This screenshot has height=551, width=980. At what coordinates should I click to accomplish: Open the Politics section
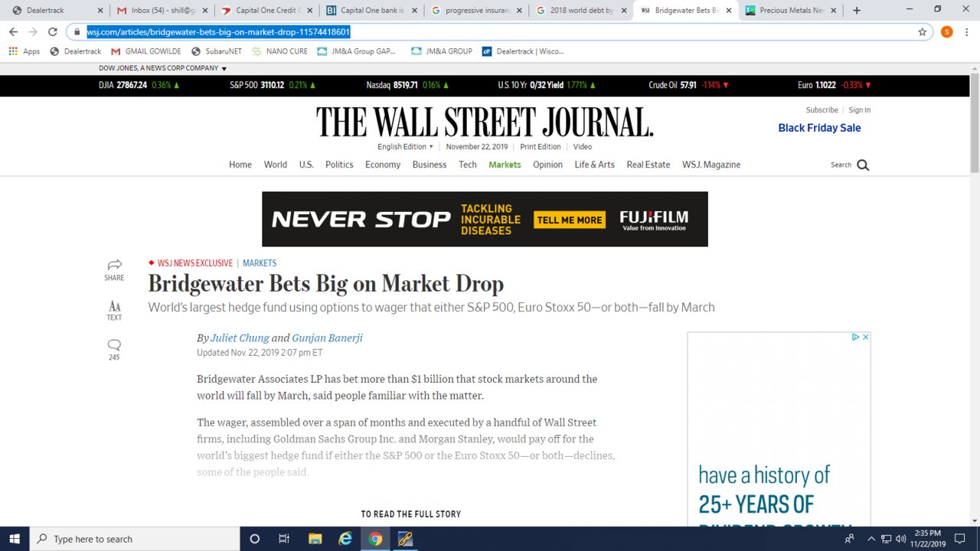coord(339,165)
